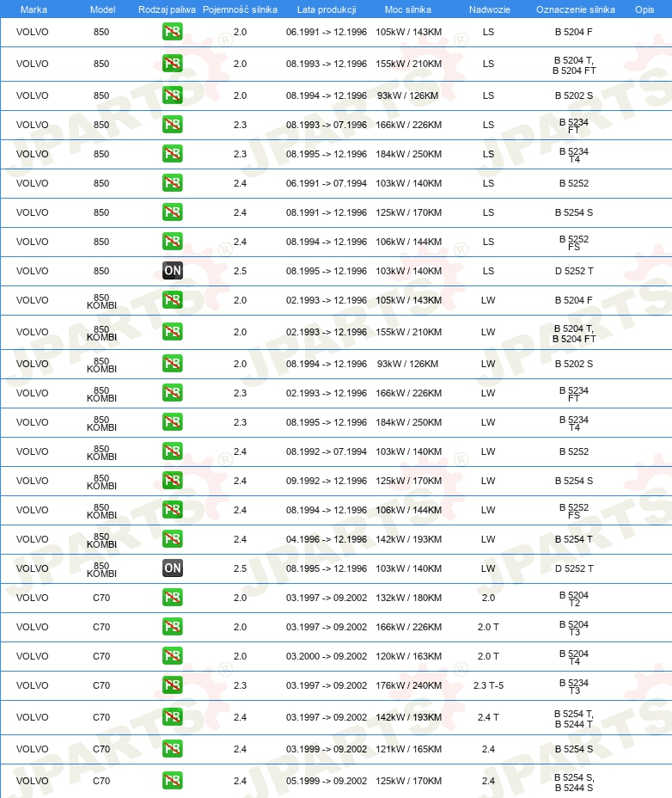Image resolution: width=672 pixels, height=798 pixels.
Task: Click the 184kW / 250KM cell in LW row
Action: click(408, 422)
